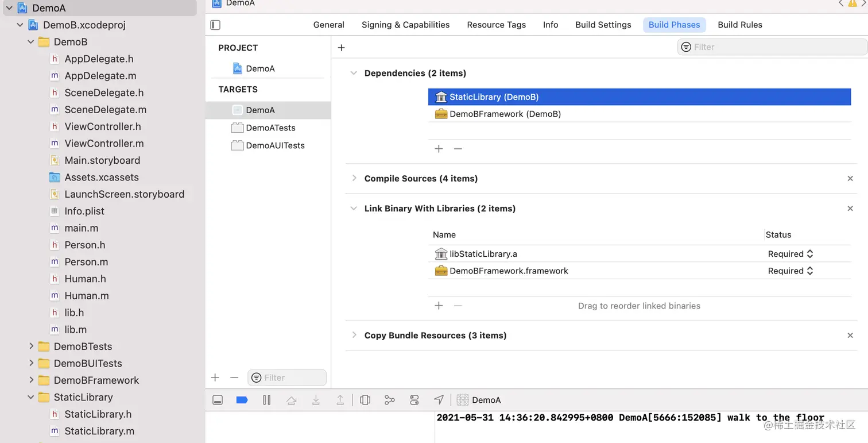Open AppDelegate.m in the navigator
The height and width of the screenshot is (443, 868).
point(100,76)
